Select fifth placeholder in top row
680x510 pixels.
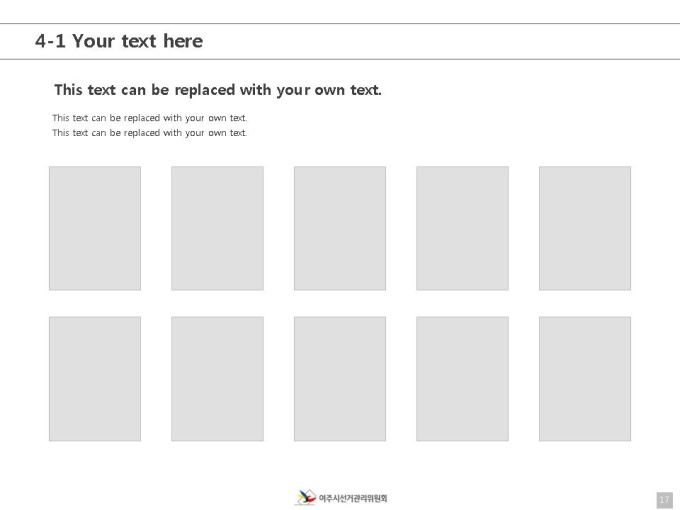click(585, 228)
